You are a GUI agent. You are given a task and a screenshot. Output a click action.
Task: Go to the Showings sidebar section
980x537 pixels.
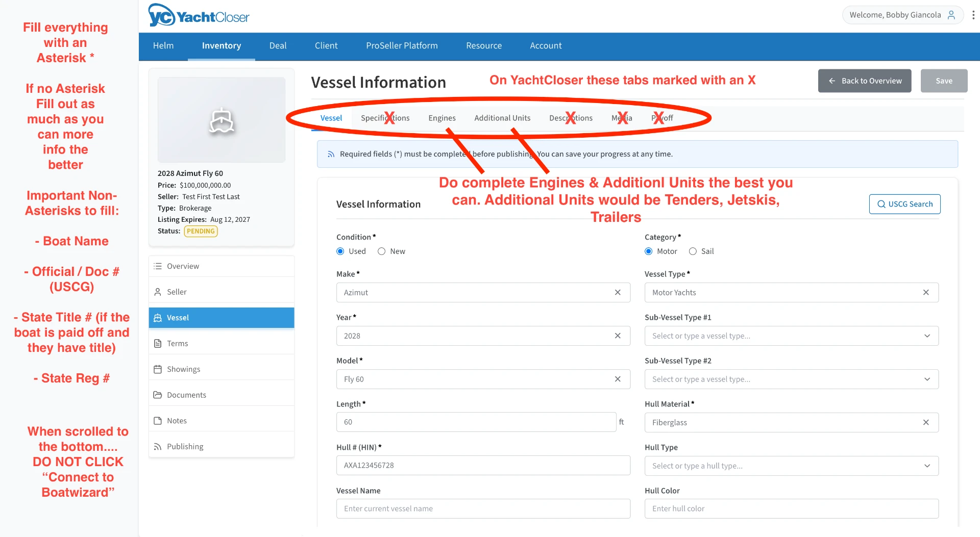point(222,369)
